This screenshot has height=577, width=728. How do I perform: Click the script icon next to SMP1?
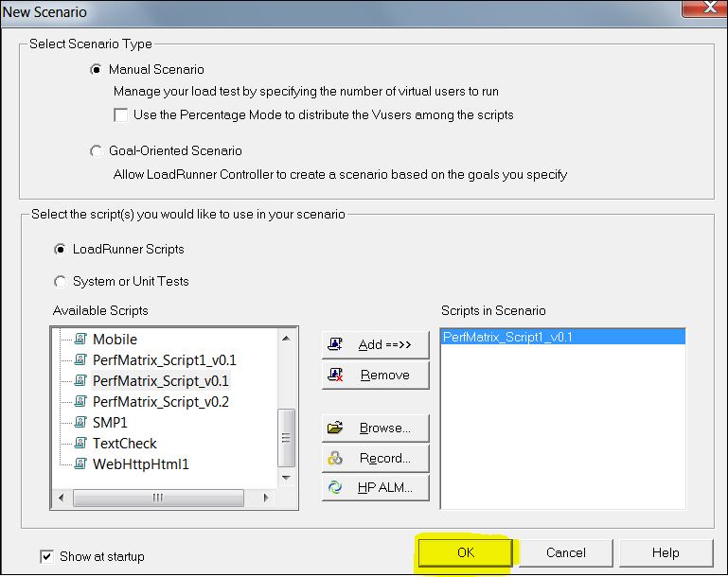pos(80,423)
